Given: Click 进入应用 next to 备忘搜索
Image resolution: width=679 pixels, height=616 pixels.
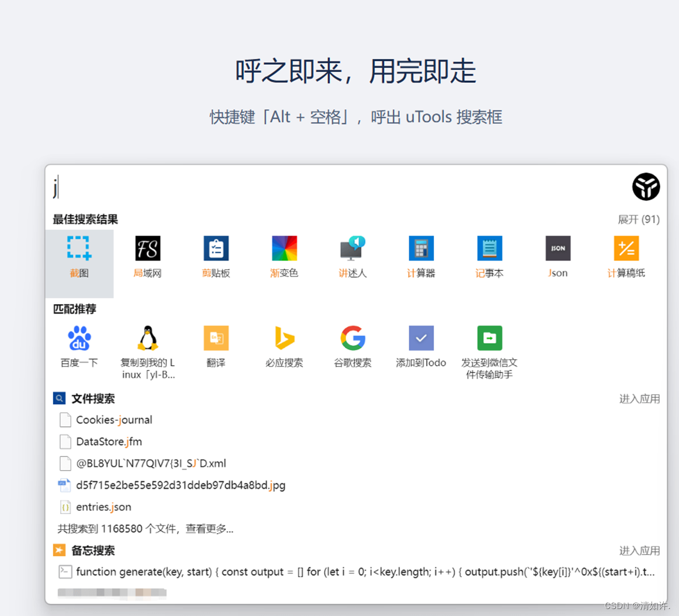Looking at the screenshot, I should pos(640,551).
